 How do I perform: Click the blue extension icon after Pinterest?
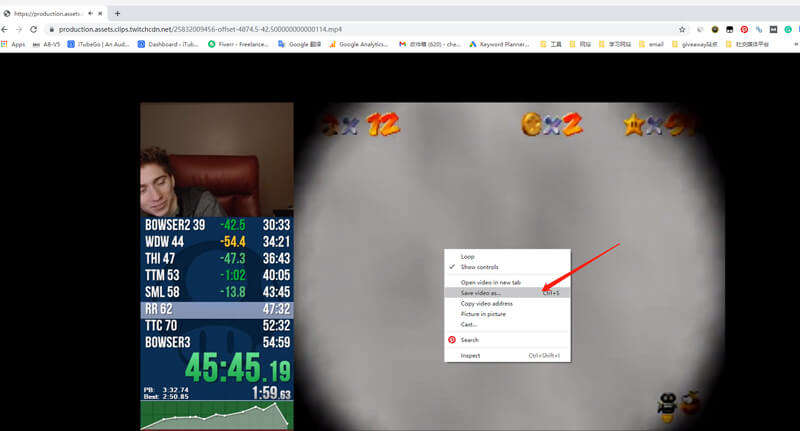click(759, 30)
